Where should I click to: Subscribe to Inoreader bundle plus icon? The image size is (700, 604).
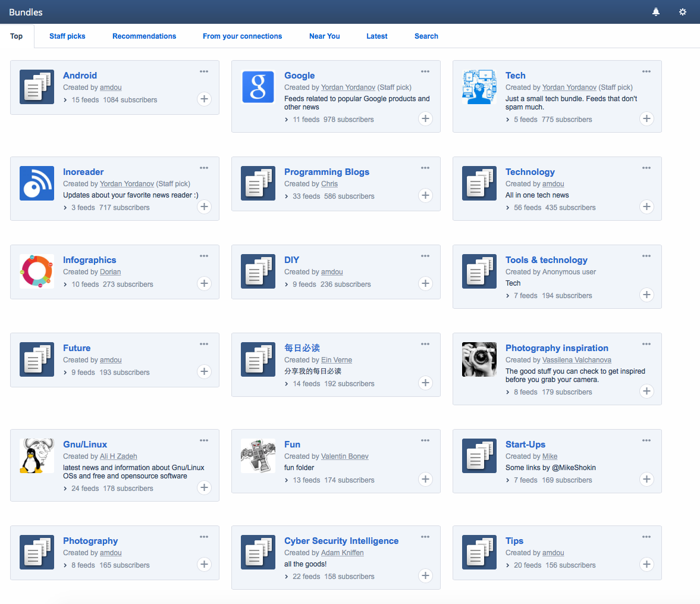tap(204, 206)
